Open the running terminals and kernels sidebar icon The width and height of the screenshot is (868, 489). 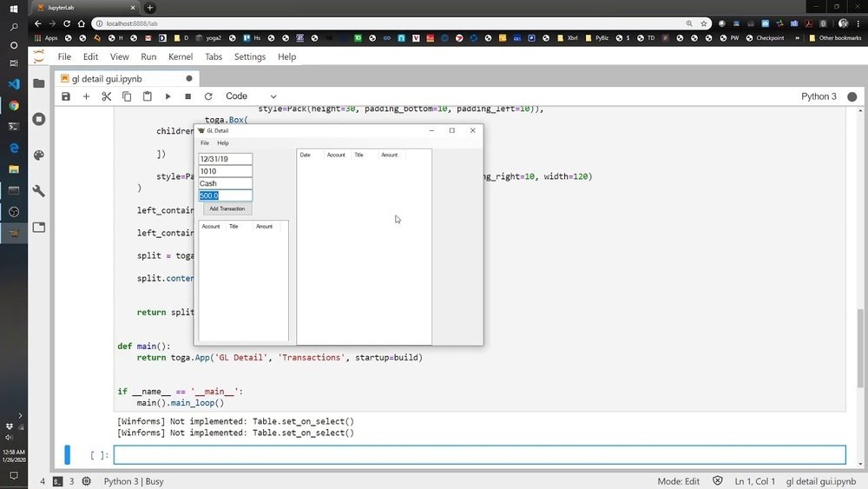tap(39, 119)
